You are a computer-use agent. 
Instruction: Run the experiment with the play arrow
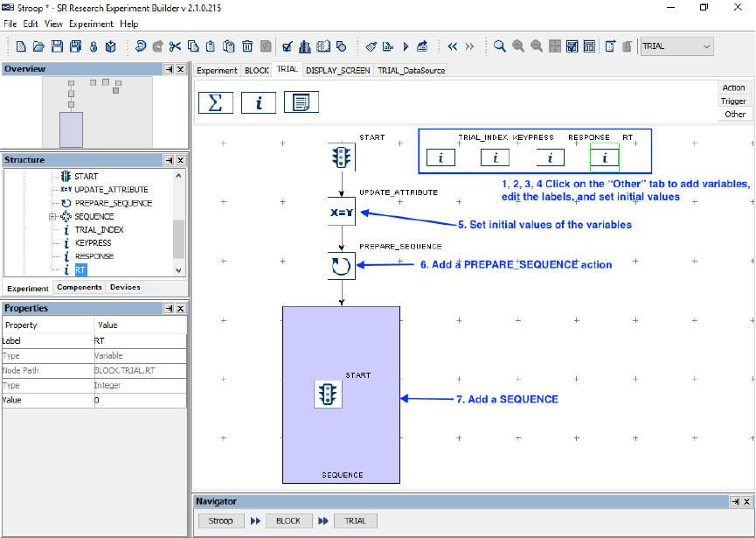406,46
